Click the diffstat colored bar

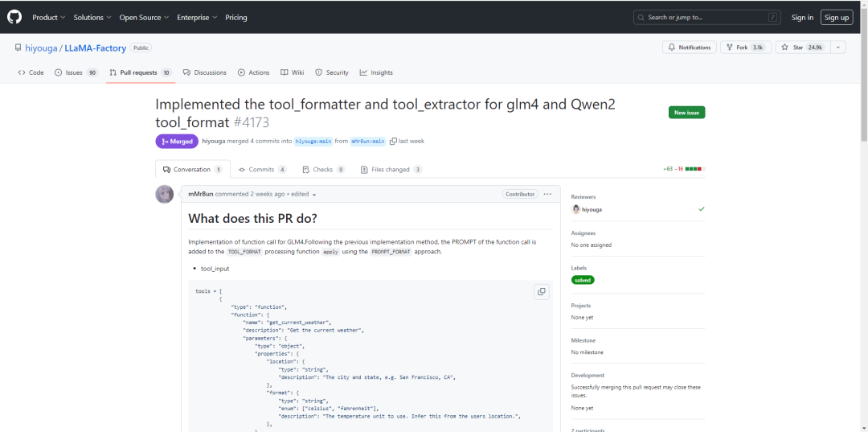(x=695, y=169)
